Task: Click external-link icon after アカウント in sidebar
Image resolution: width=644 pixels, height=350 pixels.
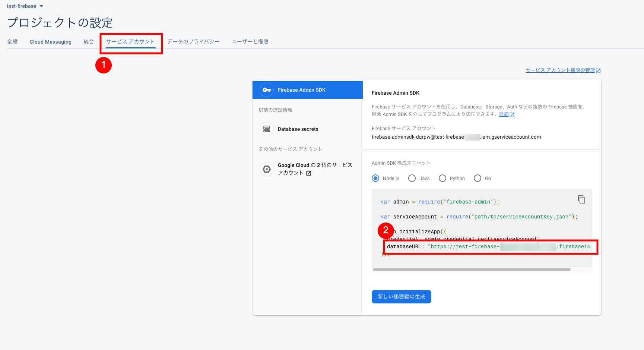Action: (308, 173)
